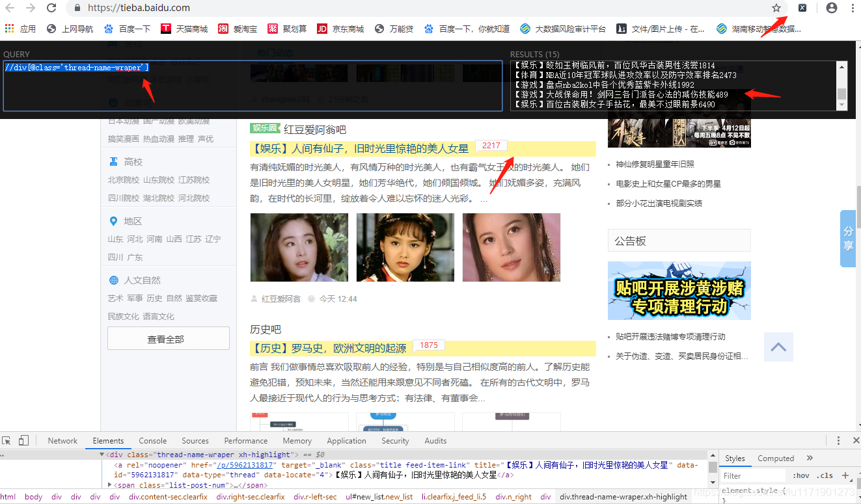The height and width of the screenshot is (504, 861).
Task: Enable the :hov pseudo-class toggle
Action: tap(800, 475)
